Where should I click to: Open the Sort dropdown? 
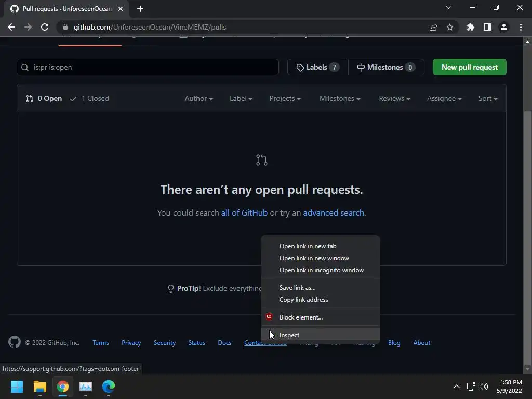coord(488,98)
